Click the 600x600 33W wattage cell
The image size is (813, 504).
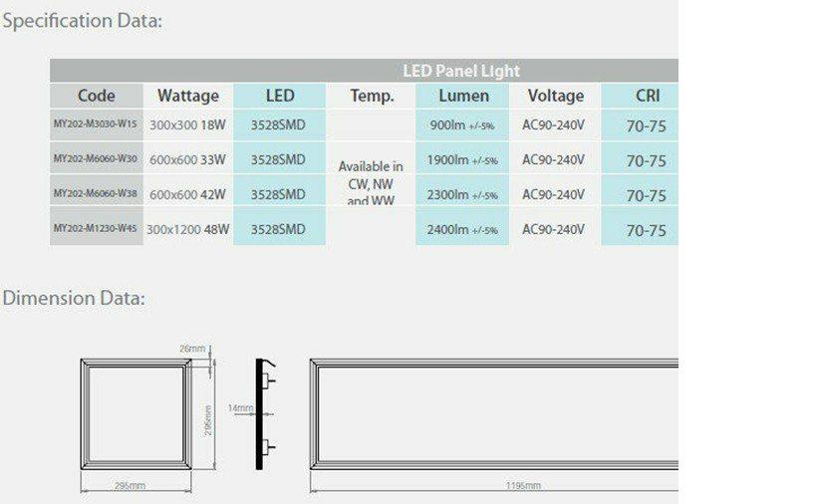pyautogui.click(x=187, y=159)
